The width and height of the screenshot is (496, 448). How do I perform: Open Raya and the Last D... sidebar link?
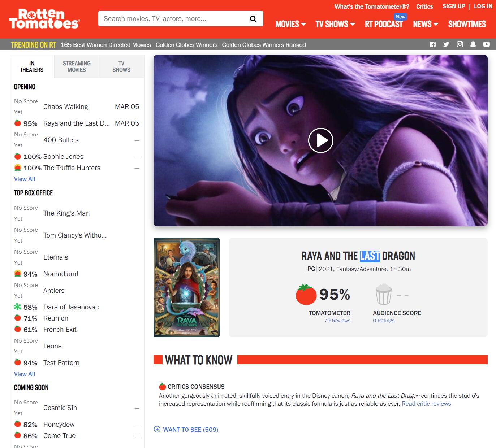click(x=77, y=123)
